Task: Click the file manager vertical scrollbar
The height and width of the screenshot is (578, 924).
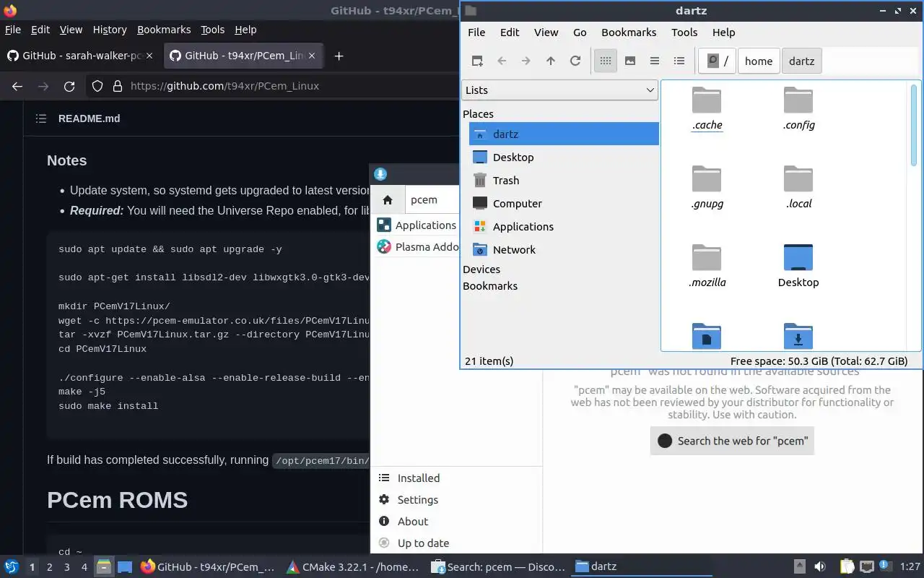Action: [x=914, y=126]
